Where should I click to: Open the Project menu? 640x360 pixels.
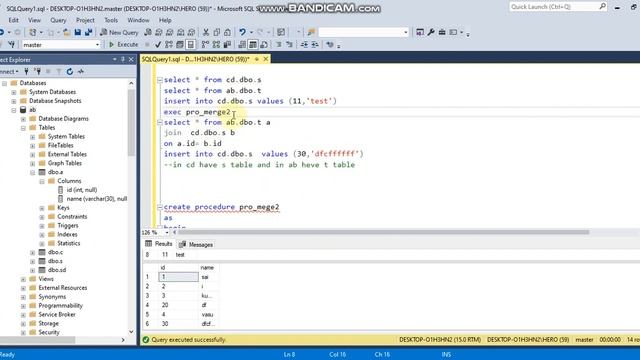[85, 20]
